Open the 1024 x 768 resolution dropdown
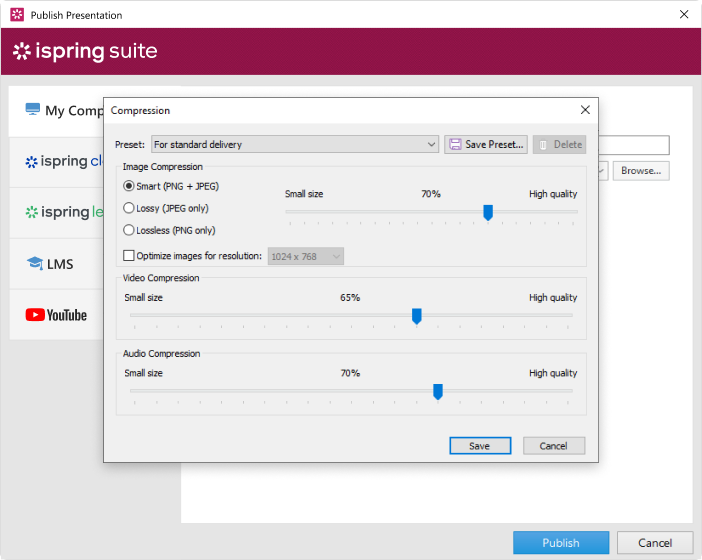 [x=306, y=256]
